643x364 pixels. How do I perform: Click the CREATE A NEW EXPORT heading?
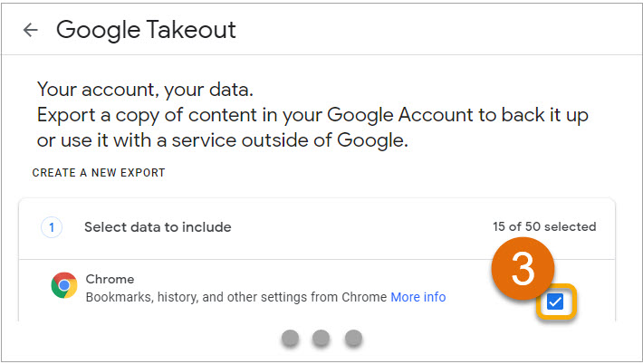point(99,173)
